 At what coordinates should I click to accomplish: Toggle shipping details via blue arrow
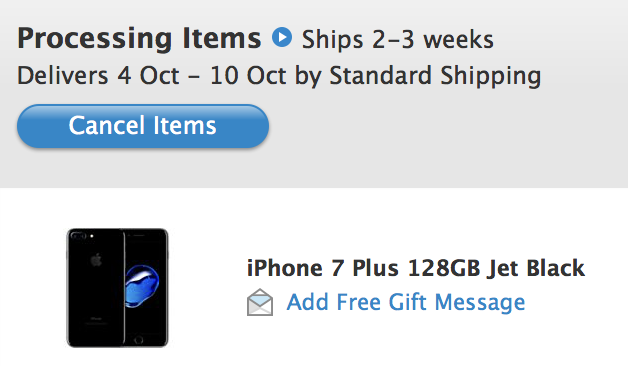click(x=282, y=37)
